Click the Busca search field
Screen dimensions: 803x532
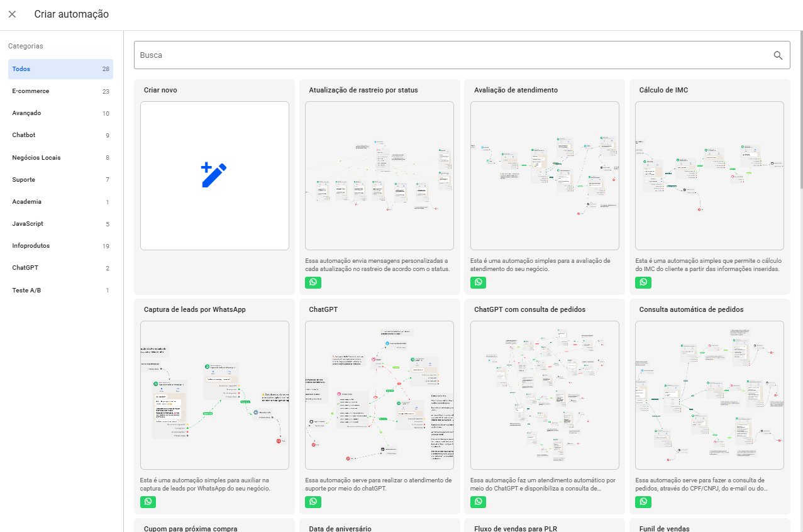pyautogui.click(x=453, y=55)
